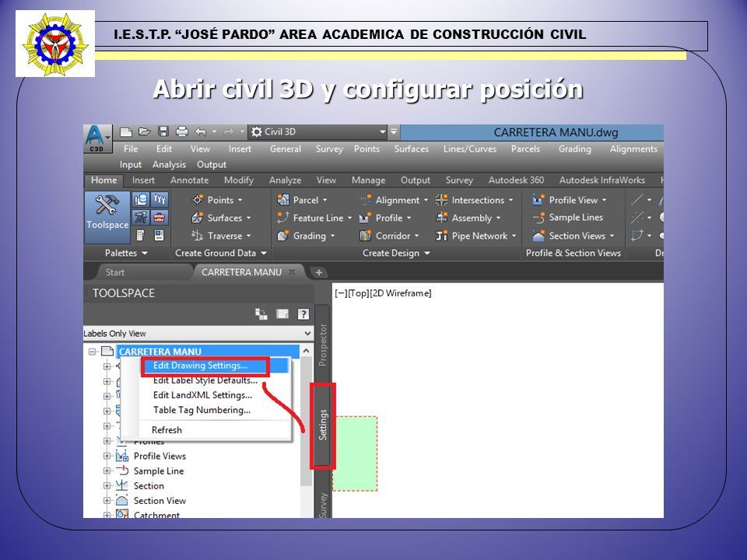Expand the Create Design panel arrow
The width and height of the screenshot is (747, 560).
pyautogui.click(x=427, y=254)
